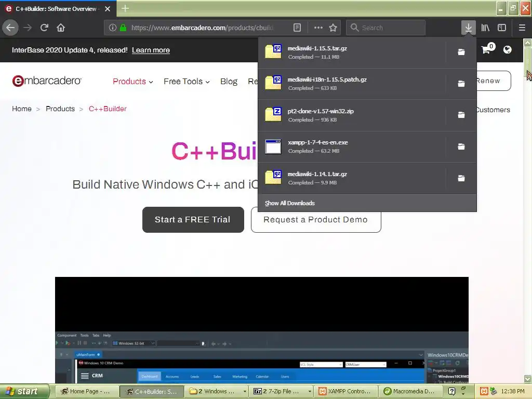Open page actions three-dot menu
The height and width of the screenshot is (399, 532).
(x=318, y=28)
